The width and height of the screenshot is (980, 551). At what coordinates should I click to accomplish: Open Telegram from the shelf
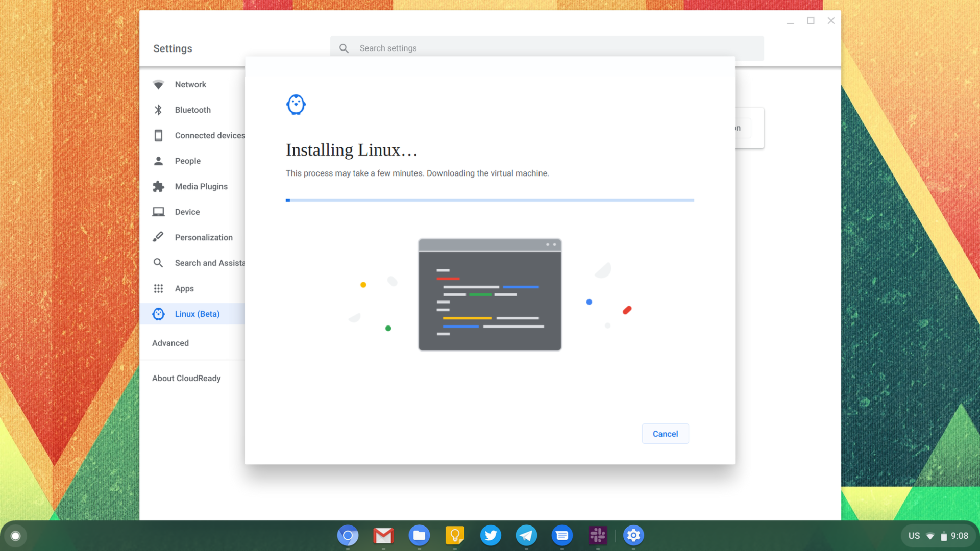coord(526,535)
